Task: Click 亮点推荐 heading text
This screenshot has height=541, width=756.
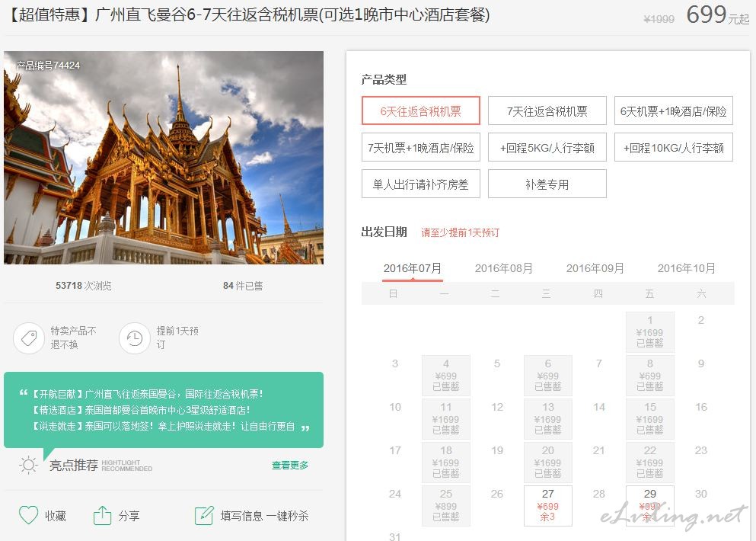Action: point(74,466)
